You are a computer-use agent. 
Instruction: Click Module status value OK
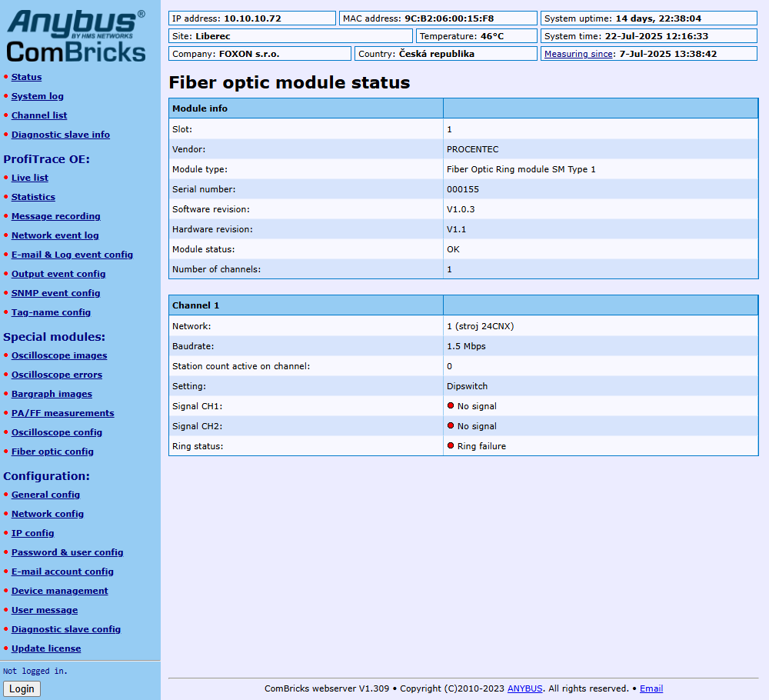453,249
